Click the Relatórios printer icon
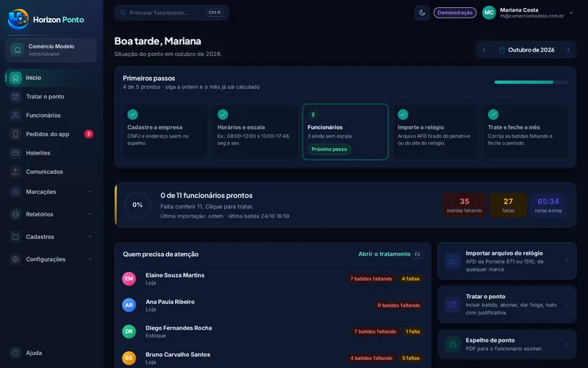Screen dimensions: 588x368 pos(15,214)
